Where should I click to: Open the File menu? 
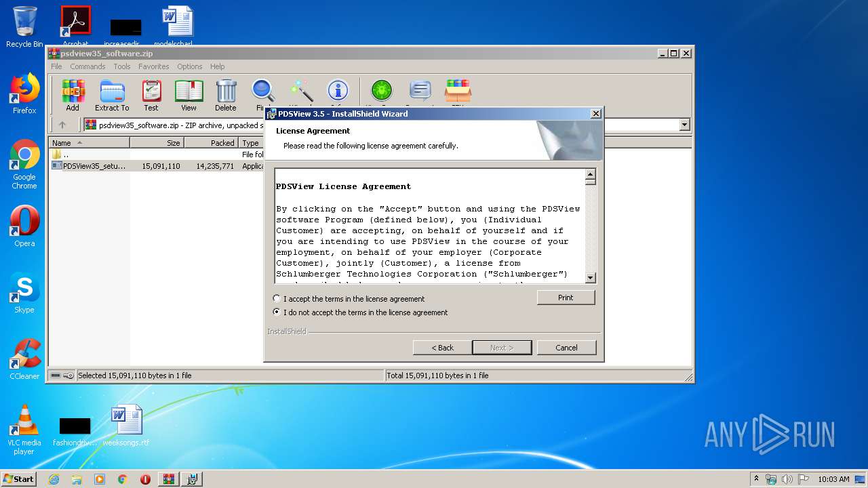click(x=56, y=66)
